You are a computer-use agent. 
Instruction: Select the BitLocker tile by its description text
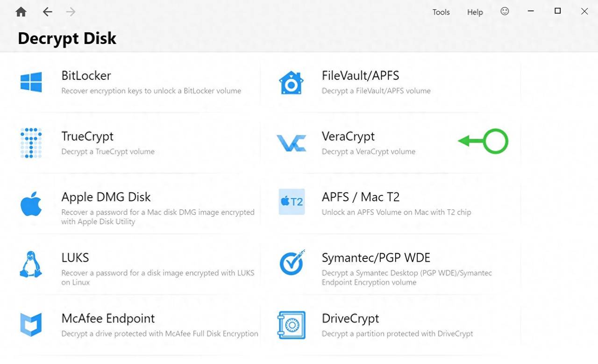coord(150,91)
